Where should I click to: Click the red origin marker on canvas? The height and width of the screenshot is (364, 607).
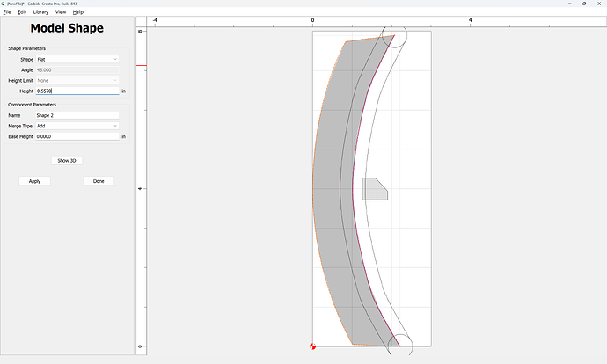(x=313, y=346)
